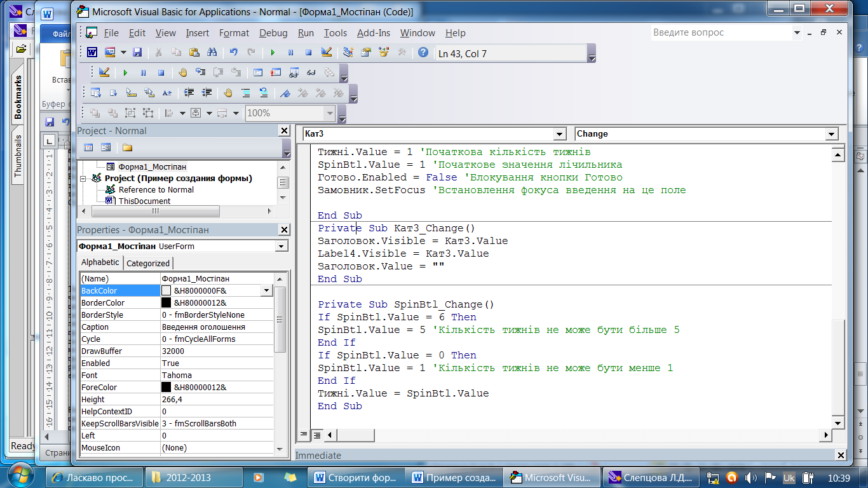The height and width of the screenshot is (488, 868).
Task: Open the Properties Window toolbar icon
Action: pos(366,52)
